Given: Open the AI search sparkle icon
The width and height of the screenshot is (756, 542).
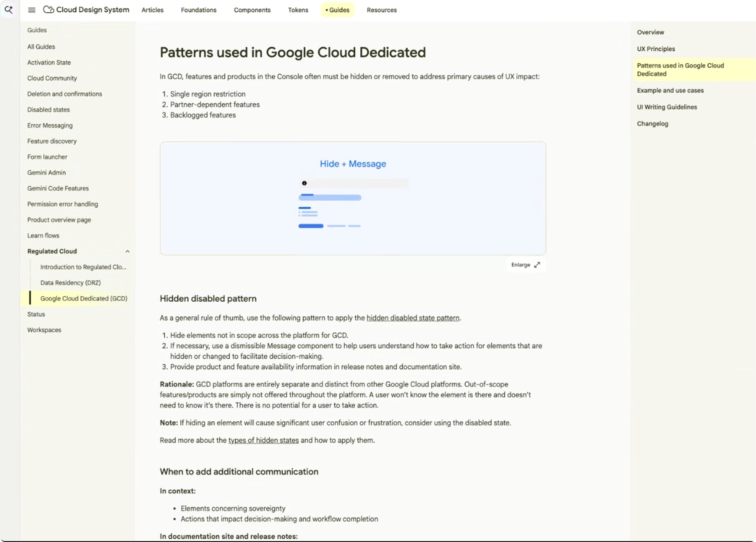Looking at the screenshot, I should pos(9,10).
